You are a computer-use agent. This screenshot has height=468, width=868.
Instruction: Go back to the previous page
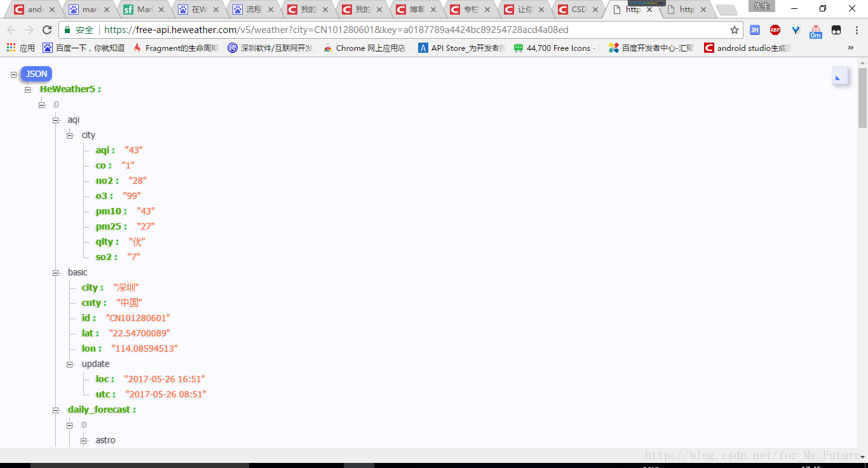(x=11, y=30)
